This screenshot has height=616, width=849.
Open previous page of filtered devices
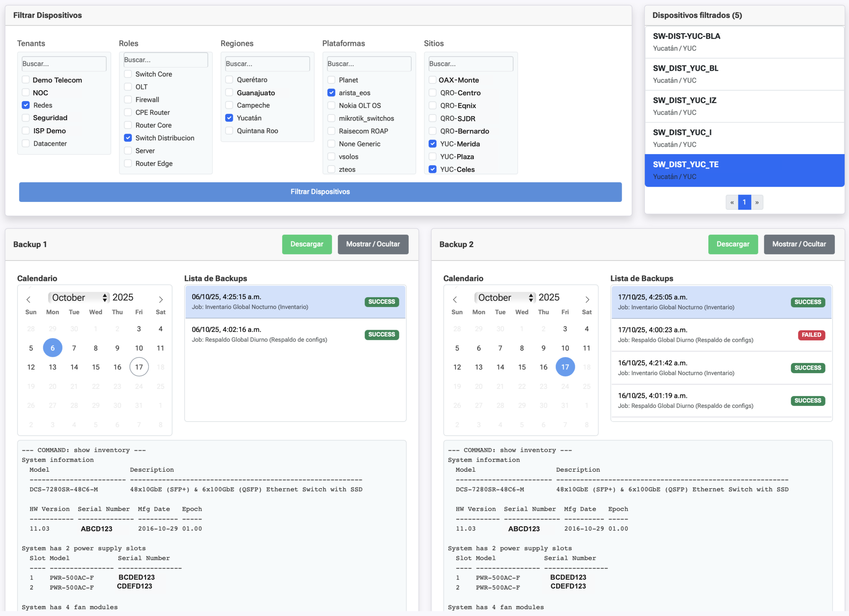coord(732,202)
